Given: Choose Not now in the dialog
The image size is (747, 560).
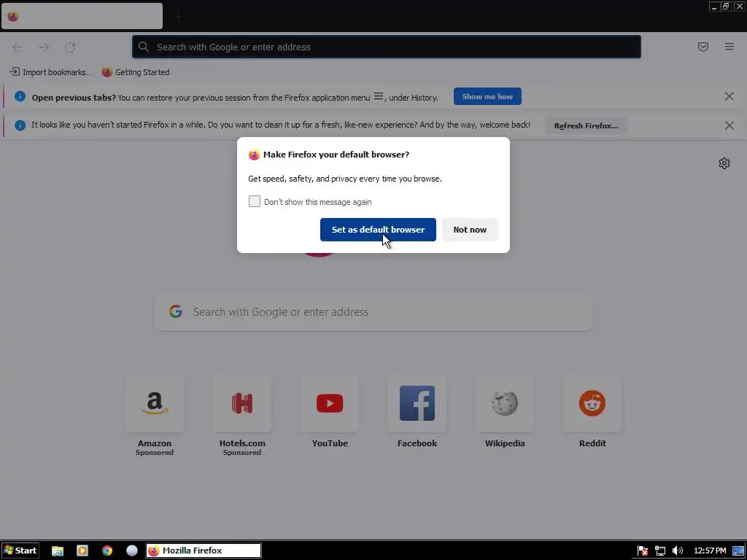Looking at the screenshot, I should [470, 230].
